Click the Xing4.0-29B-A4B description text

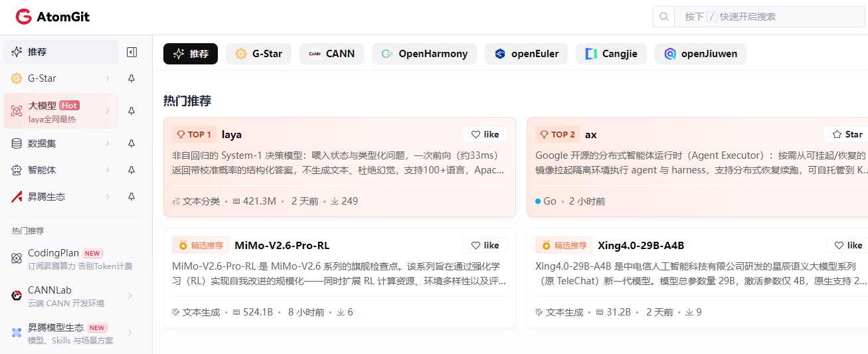[x=701, y=274]
